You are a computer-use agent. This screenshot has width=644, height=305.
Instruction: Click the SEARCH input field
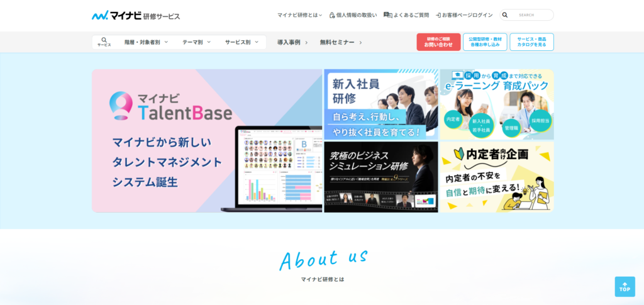[x=526, y=14]
